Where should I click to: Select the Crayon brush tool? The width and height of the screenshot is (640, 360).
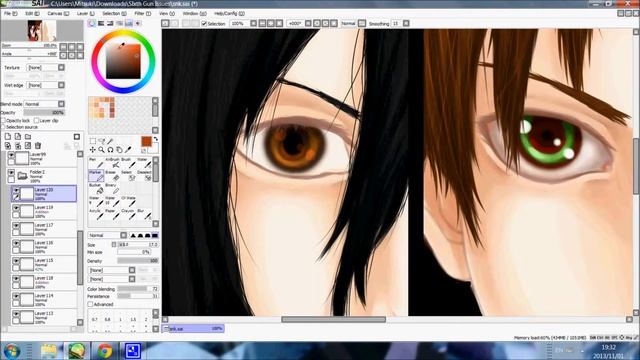pos(128,214)
